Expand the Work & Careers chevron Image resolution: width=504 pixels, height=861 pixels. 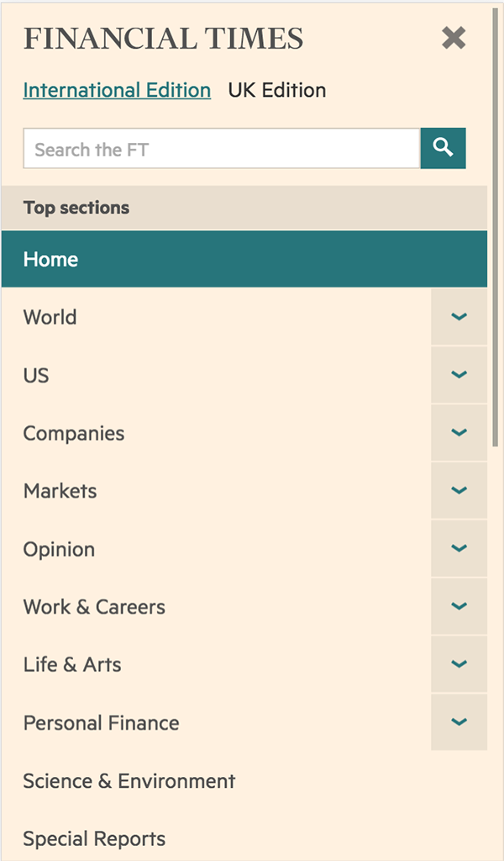[459, 605]
